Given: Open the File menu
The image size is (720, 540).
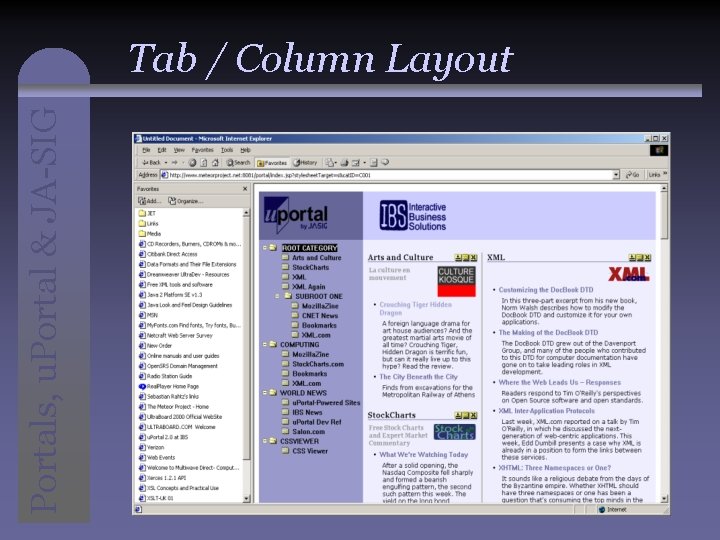Looking at the screenshot, I should pyautogui.click(x=146, y=150).
